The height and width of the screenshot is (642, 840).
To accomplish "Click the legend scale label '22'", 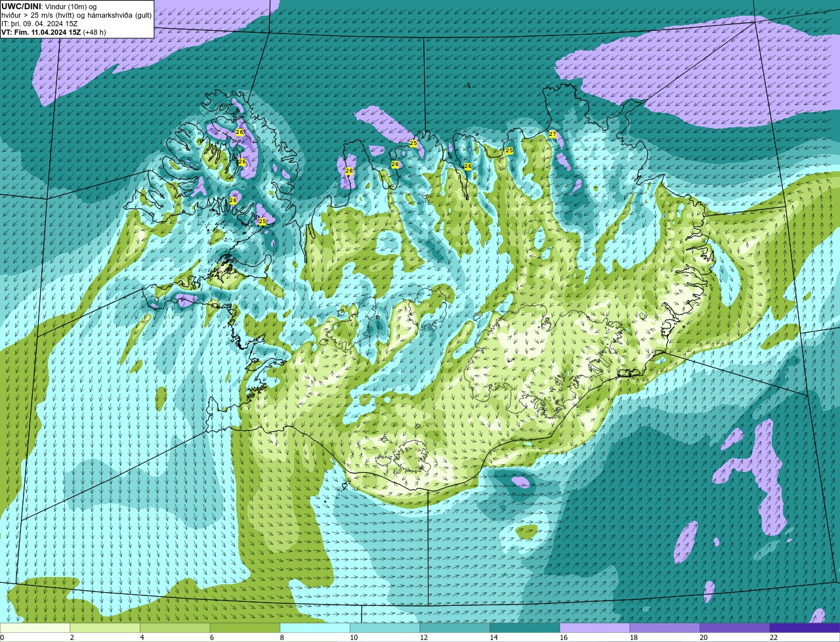I will 774,637.
